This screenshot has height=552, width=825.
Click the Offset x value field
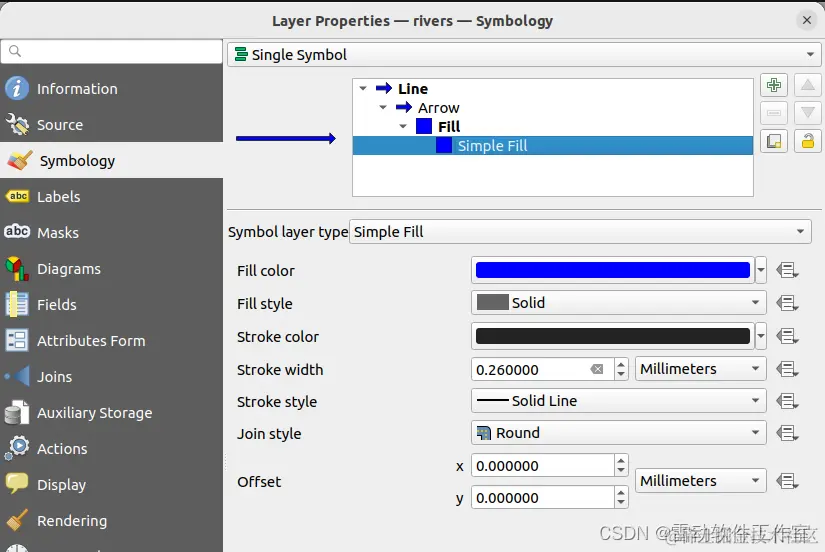point(542,466)
